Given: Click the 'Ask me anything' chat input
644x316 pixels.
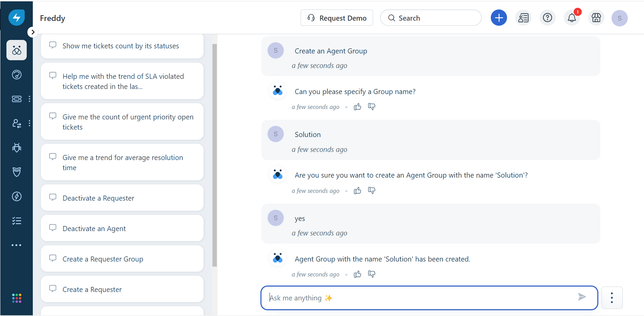Looking at the screenshot, I should coord(429,298).
